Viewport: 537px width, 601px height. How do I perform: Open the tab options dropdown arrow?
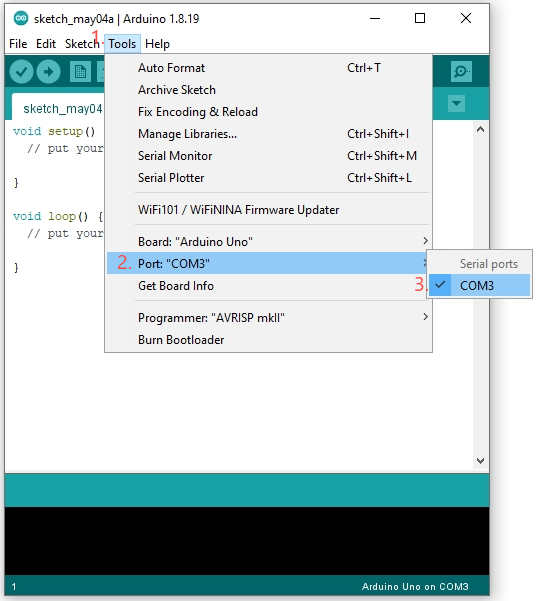(x=456, y=103)
